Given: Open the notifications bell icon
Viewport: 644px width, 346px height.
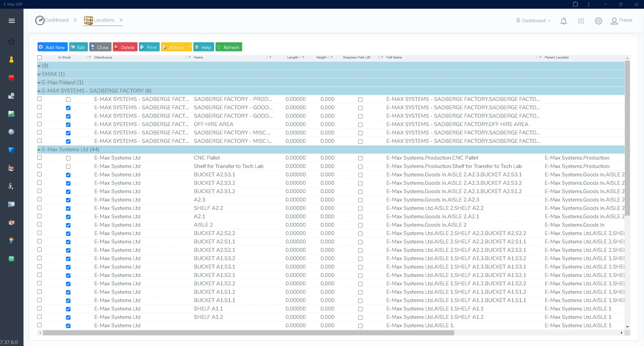Looking at the screenshot, I should click(563, 21).
